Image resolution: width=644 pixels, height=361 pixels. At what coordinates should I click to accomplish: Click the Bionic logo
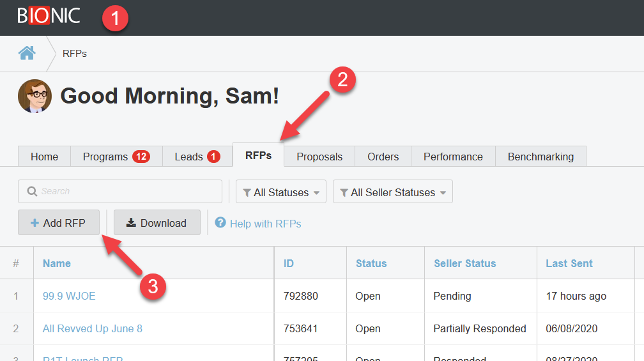point(49,15)
